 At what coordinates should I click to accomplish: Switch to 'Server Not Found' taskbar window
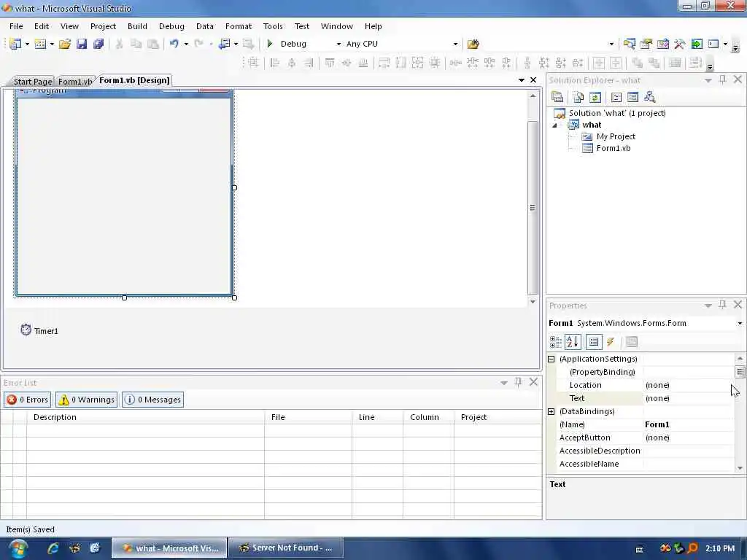click(x=286, y=548)
